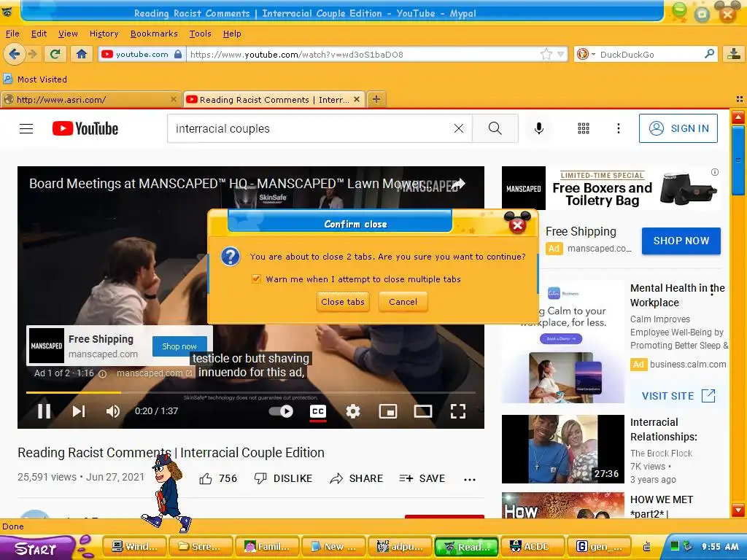Close the Reading Racist Comments tab

click(356, 99)
